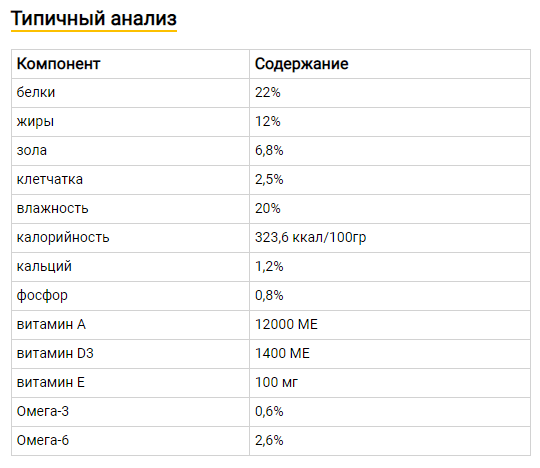The height and width of the screenshot is (468, 540).
Task: Click the 2,6% Omega-6 value
Action: point(269,440)
